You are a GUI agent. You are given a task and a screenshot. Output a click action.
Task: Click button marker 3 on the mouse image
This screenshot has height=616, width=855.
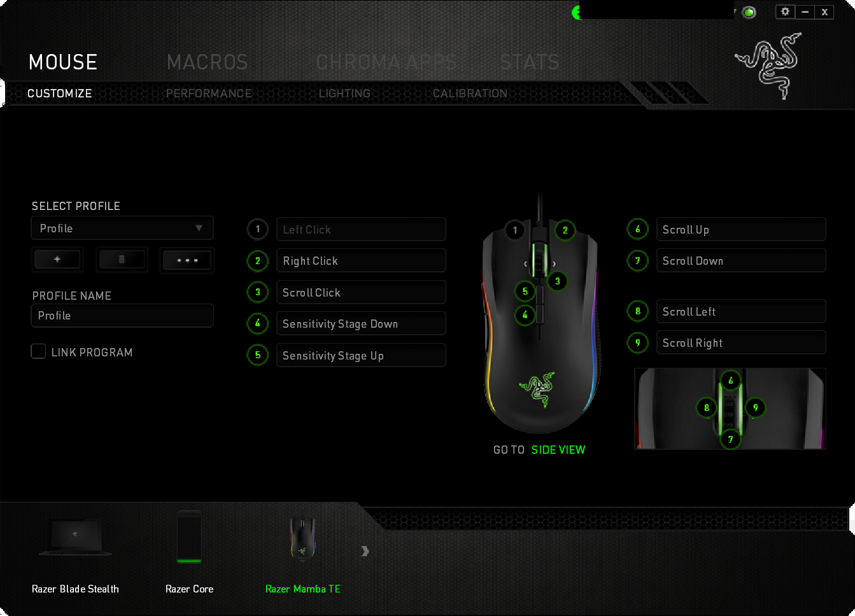(557, 281)
